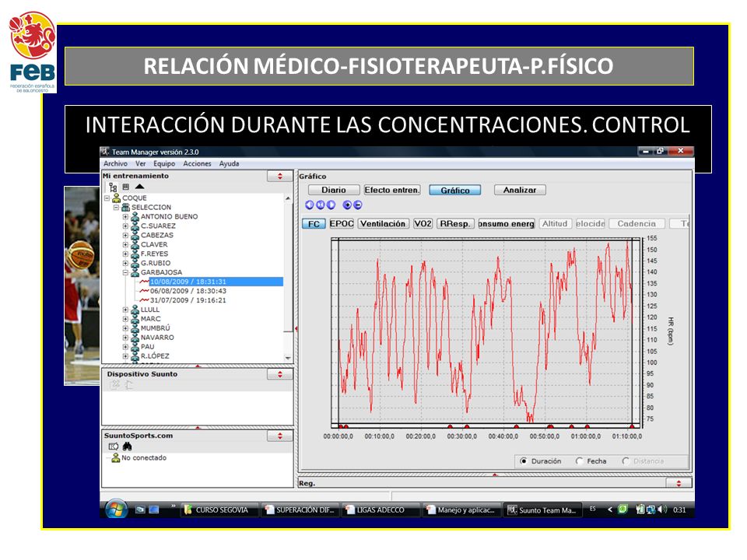Click the green tray icon near the clock
Screen dimensions: 747x560
pos(622,509)
